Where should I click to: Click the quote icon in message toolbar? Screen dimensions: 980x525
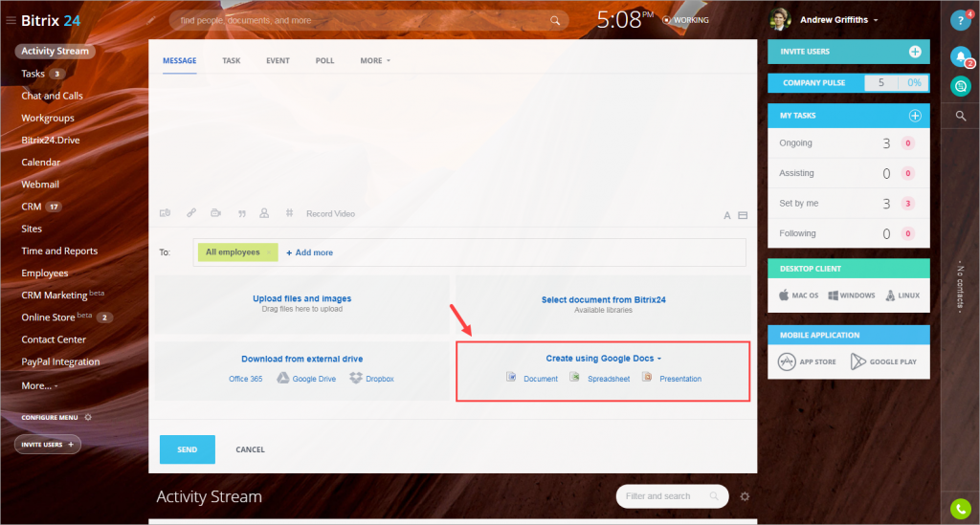pyautogui.click(x=242, y=213)
